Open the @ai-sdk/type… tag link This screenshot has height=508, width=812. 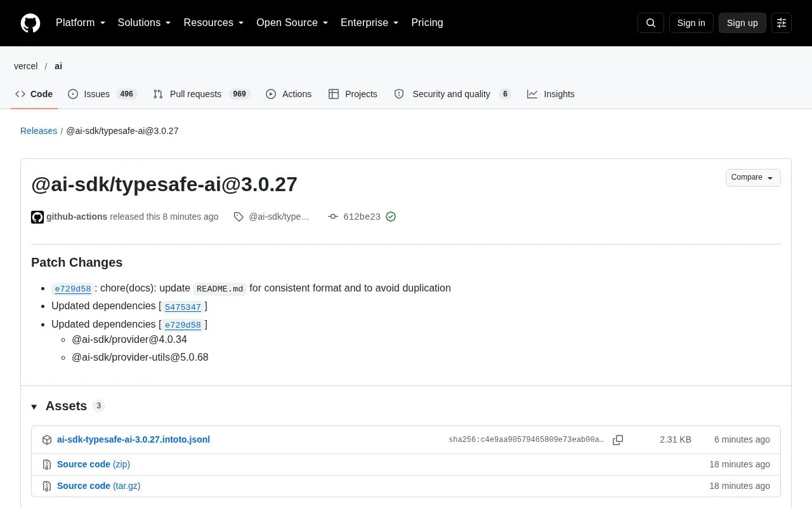coord(279,217)
